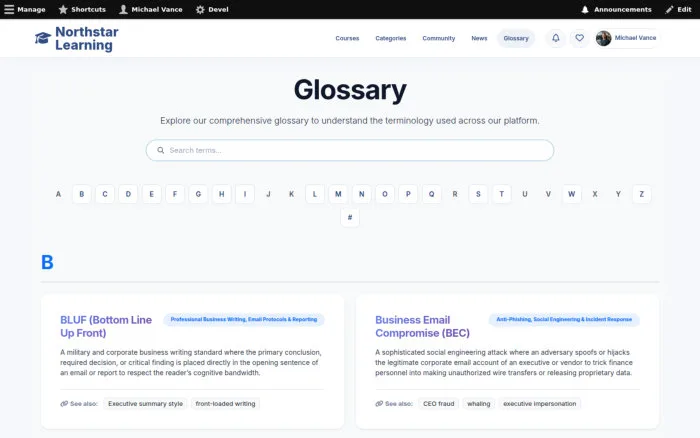Filter glossary by letter P
The height and width of the screenshot is (438, 700).
click(x=408, y=194)
